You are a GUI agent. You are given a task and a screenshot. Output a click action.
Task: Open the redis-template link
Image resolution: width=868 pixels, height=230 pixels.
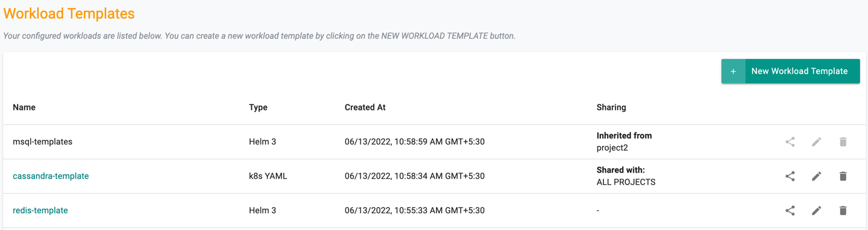(x=40, y=211)
